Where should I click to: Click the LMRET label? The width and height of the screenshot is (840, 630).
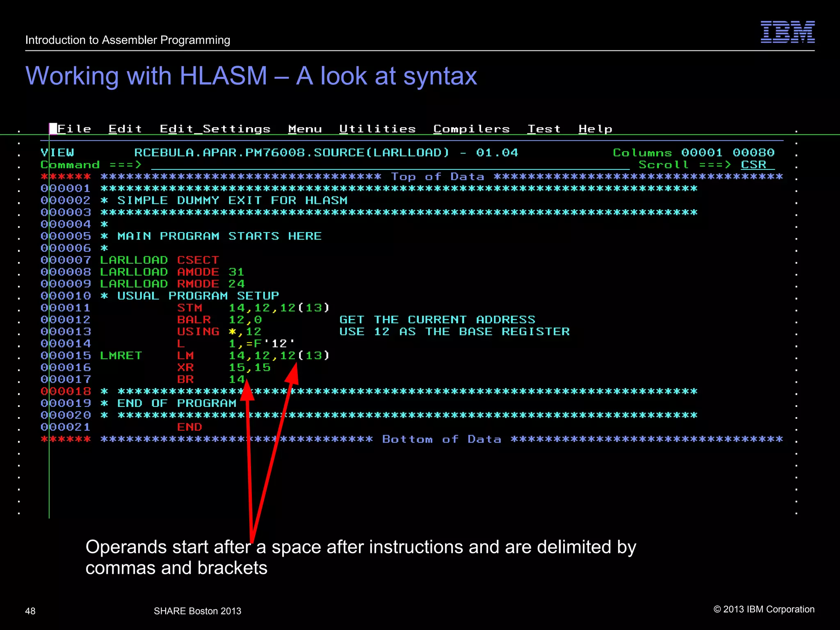click(x=121, y=355)
